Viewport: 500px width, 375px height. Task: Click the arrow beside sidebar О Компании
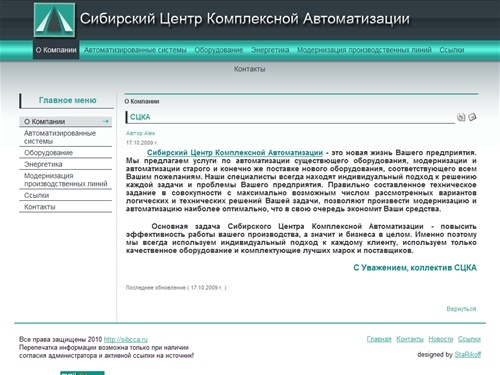click(x=106, y=121)
